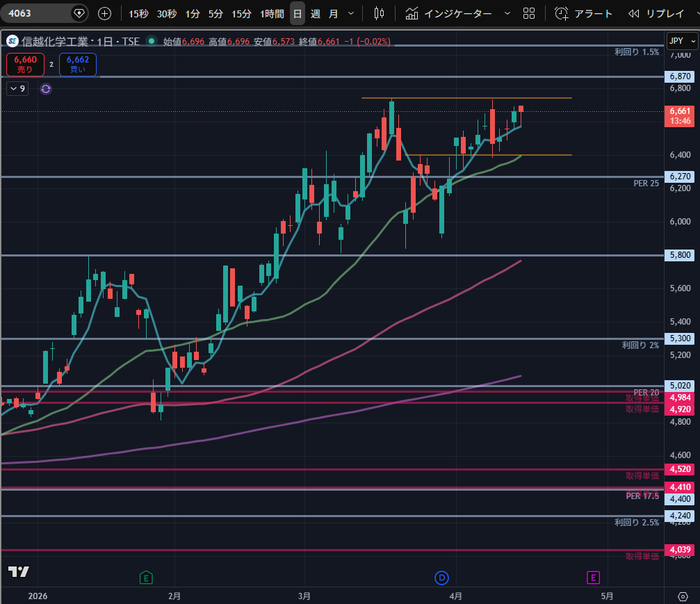Viewport: 700px width, 604px height.
Task: Click the blue D dividend marker
Action: coord(441,578)
